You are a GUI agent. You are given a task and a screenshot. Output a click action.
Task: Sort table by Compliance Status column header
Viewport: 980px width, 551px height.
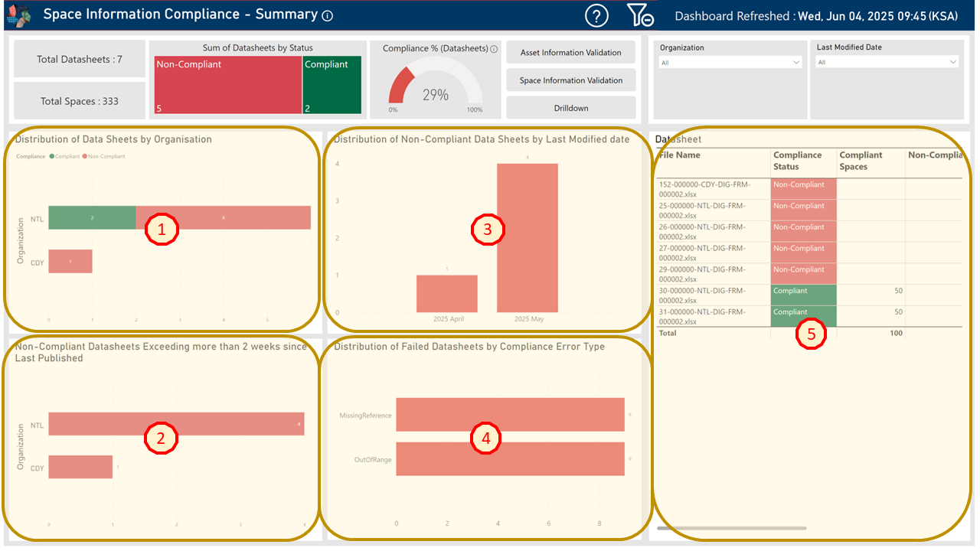(x=797, y=161)
